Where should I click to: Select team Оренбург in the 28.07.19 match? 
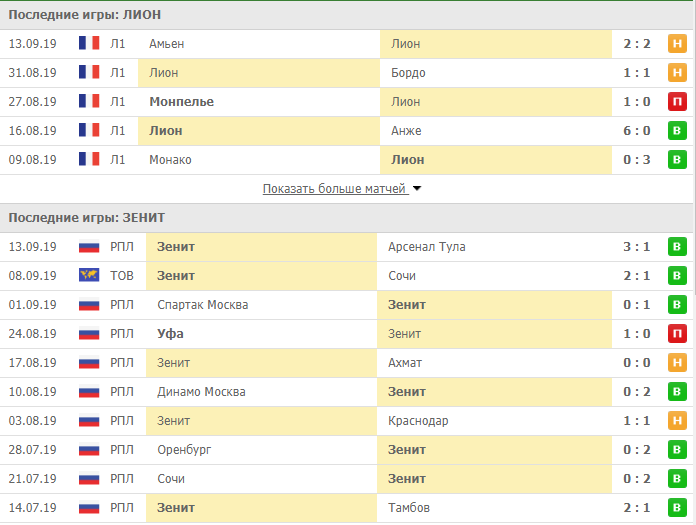point(184,450)
